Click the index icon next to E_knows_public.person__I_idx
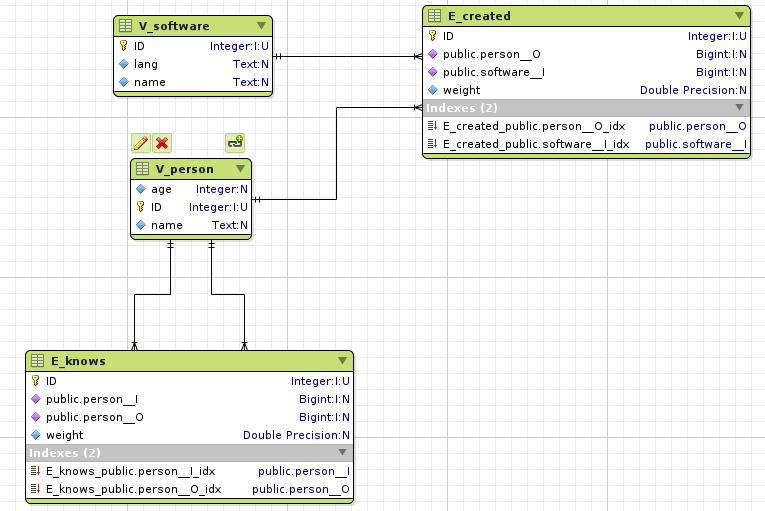The width and height of the screenshot is (765, 511). (36, 471)
